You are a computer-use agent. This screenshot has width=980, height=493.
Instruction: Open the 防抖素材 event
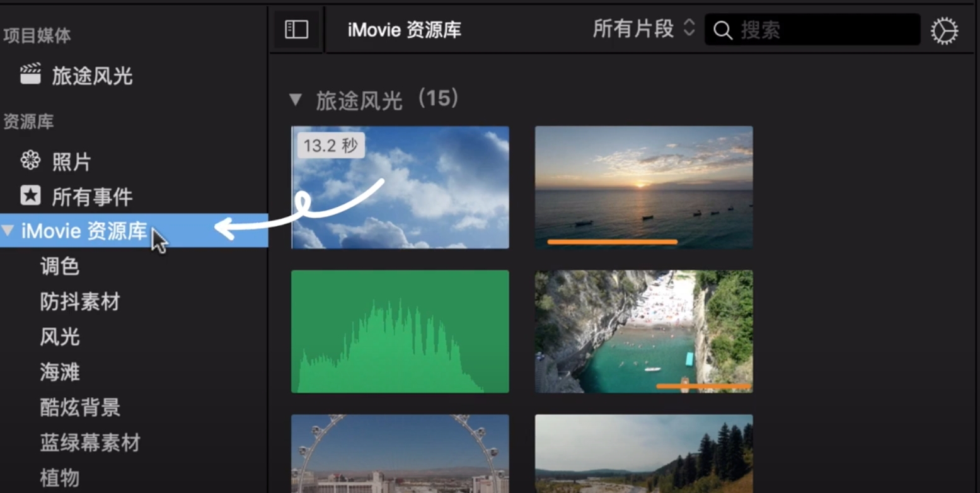pos(80,301)
